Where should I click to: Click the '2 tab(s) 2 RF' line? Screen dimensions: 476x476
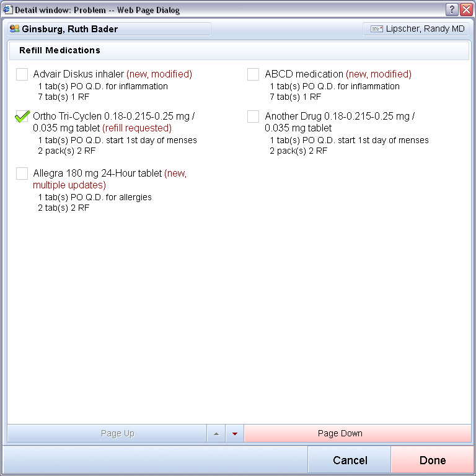coord(63,208)
